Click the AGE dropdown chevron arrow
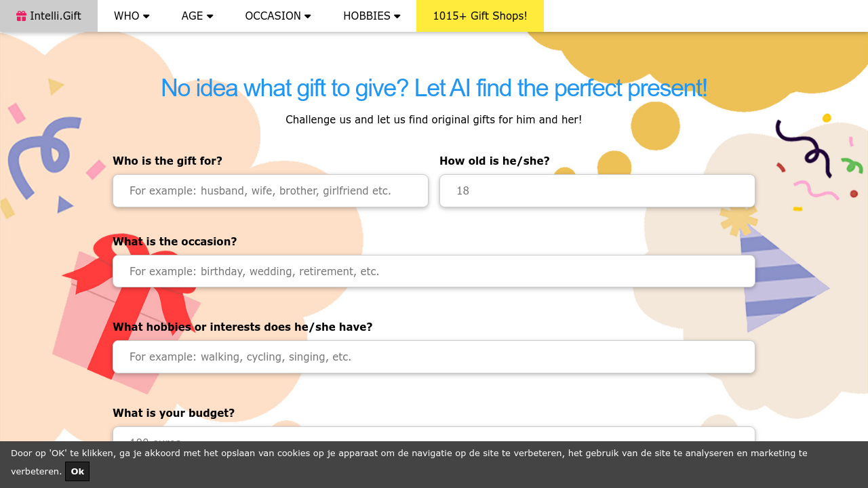The height and width of the screenshot is (488, 868). 210,16
